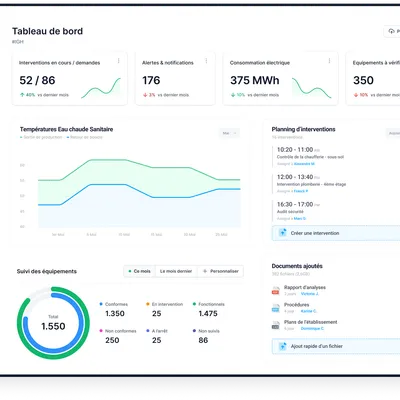Click the 350 equipment value
400x400 pixels.
363,80
